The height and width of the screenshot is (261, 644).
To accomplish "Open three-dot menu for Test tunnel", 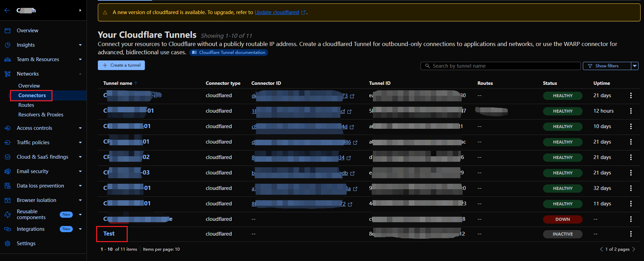I will (631, 234).
